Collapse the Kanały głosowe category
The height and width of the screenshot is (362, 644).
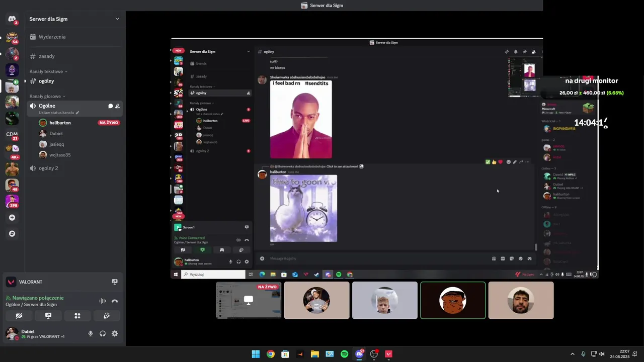coord(47,96)
